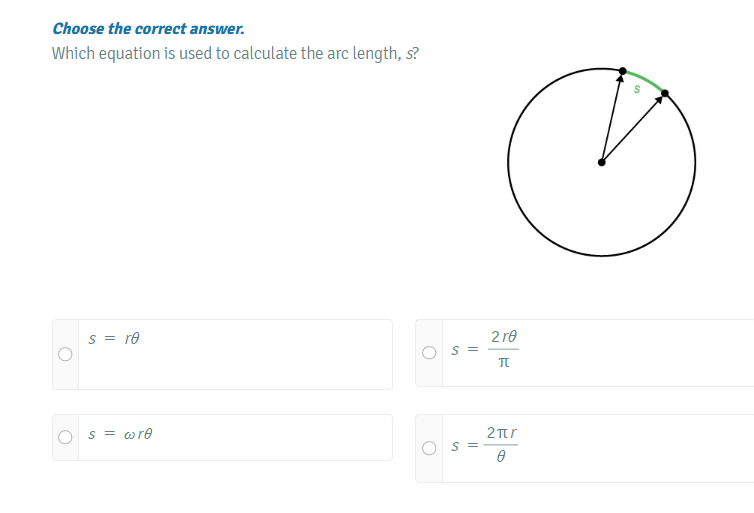The height and width of the screenshot is (513, 754).
Task: Click the circle diagram outline
Action: (602, 163)
